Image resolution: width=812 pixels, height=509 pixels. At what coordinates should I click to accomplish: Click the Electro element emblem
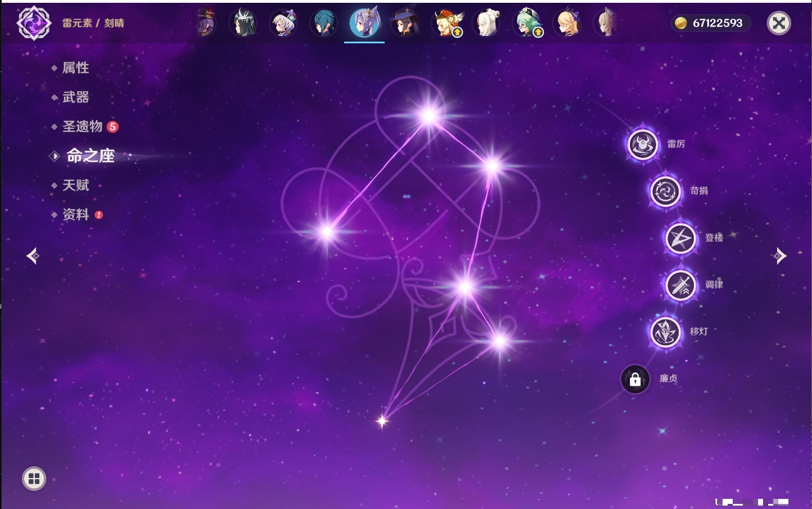pos(34,23)
